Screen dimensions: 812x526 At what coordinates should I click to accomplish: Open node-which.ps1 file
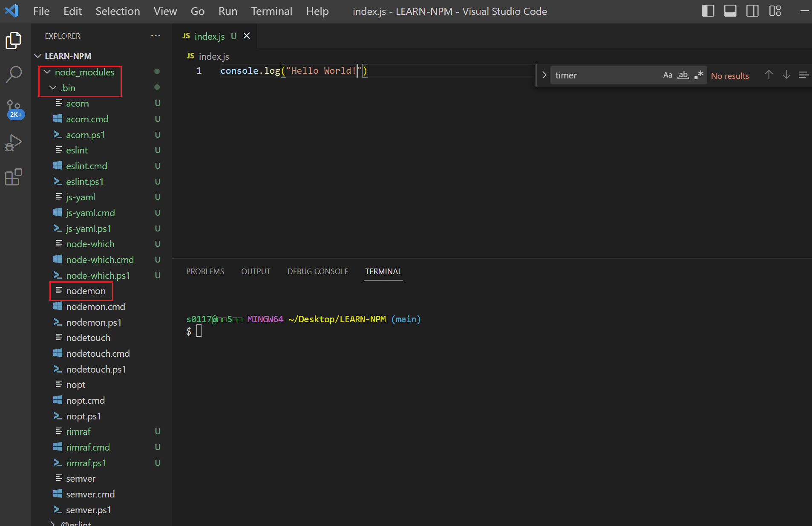point(101,275)
